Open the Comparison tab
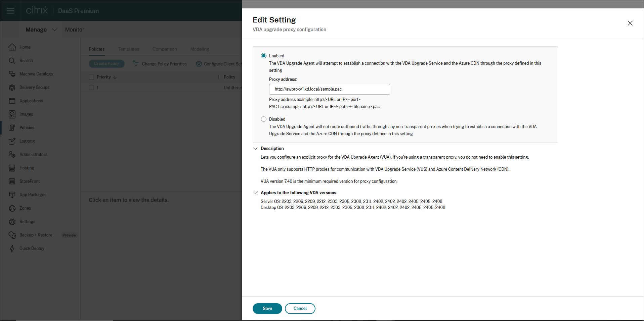Screen dimensions: 644x321 click(165, 49)
